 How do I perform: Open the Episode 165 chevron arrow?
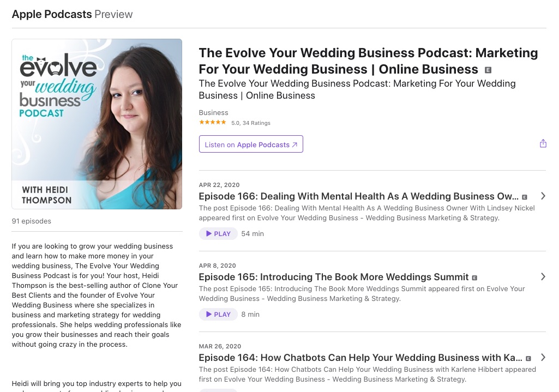(x=543, y=276)
